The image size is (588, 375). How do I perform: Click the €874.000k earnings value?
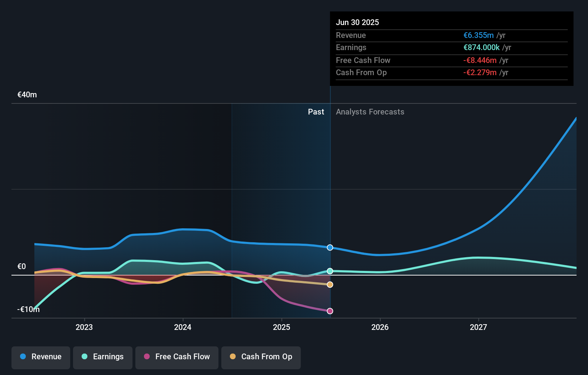pyautogui.click(x=481, y=48)
